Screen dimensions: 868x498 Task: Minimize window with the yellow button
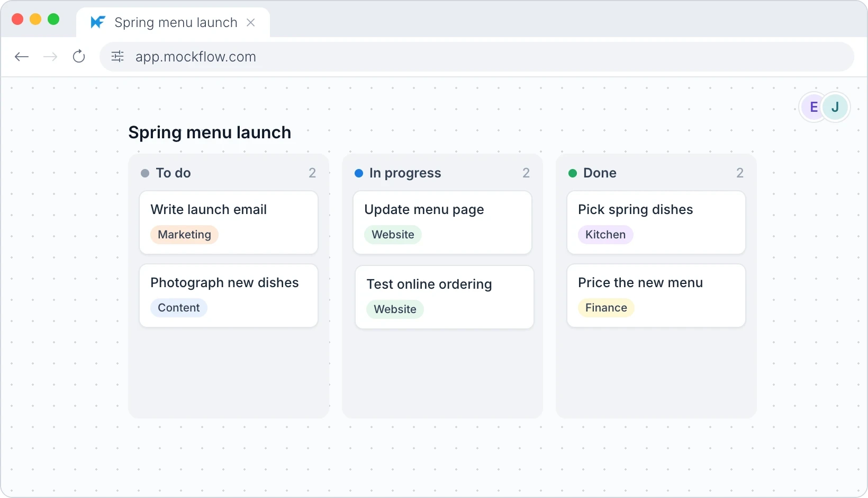(35, 19)
